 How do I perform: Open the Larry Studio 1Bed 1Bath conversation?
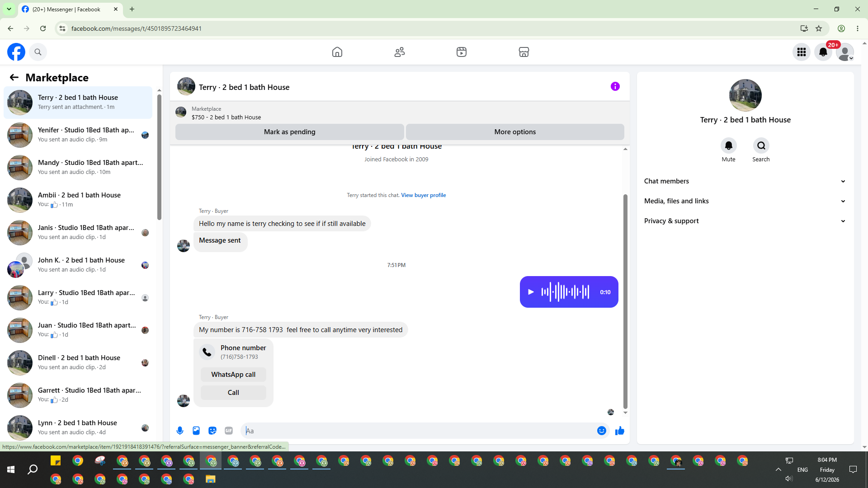pos(78,298)
